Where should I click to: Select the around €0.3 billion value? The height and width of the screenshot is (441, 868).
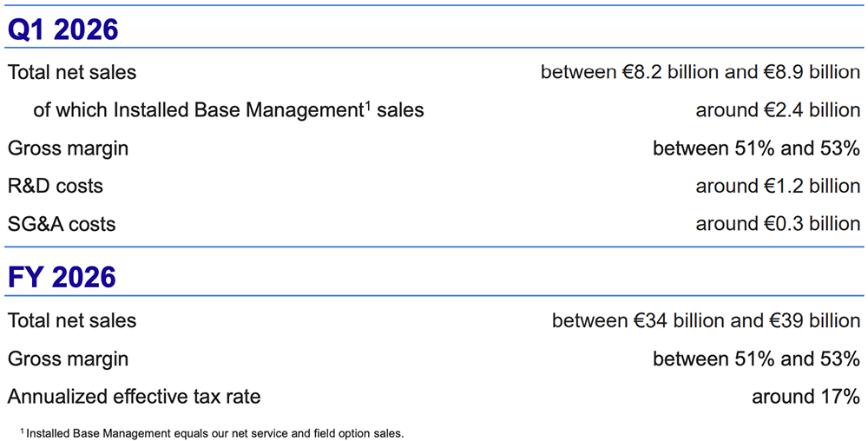point(778,224)
